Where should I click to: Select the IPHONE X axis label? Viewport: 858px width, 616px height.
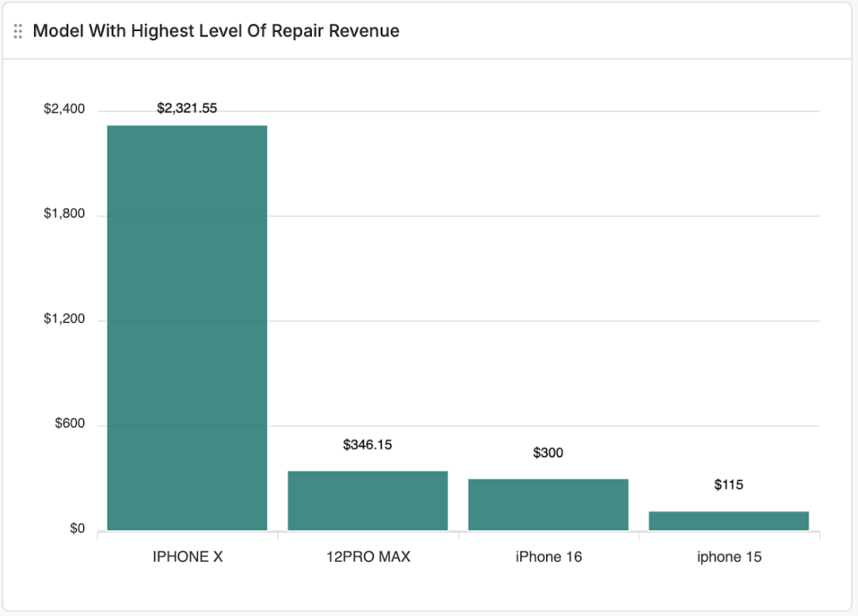[186, 556]
